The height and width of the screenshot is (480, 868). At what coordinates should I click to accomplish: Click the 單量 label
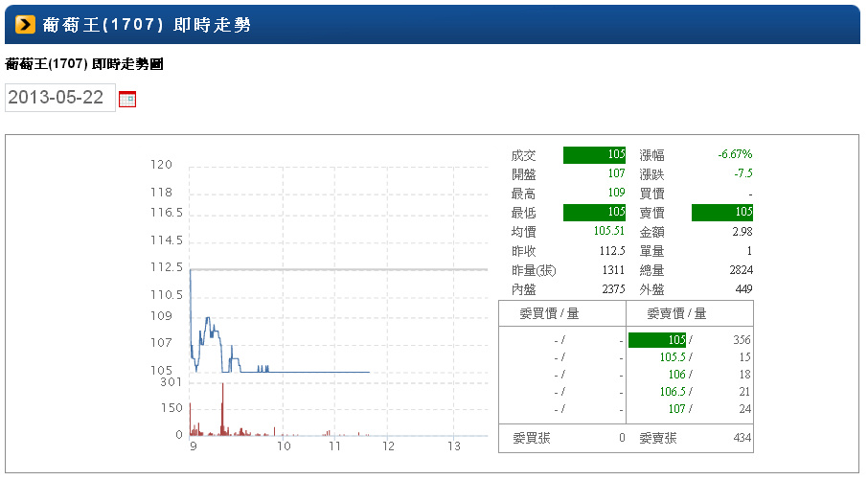(651, 251)
